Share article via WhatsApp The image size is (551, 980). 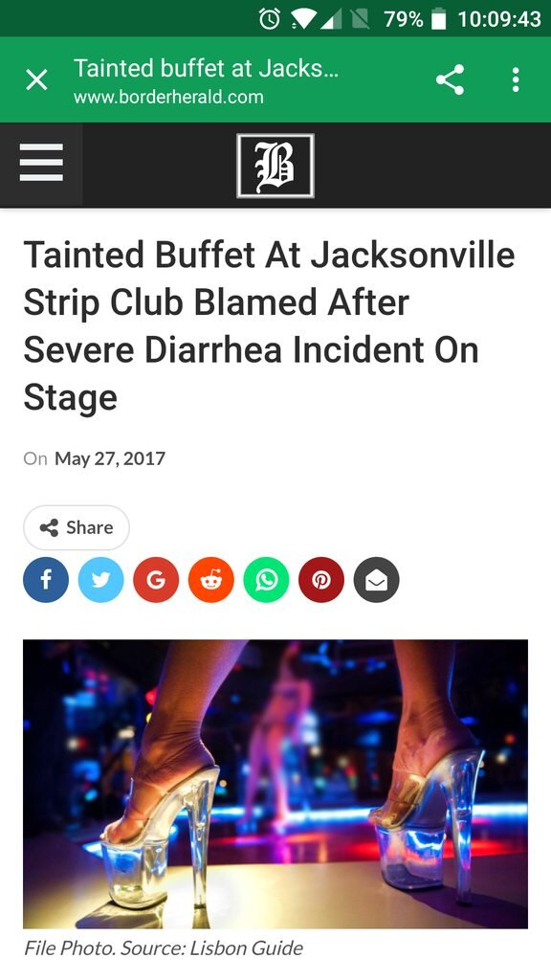[266, 580]
